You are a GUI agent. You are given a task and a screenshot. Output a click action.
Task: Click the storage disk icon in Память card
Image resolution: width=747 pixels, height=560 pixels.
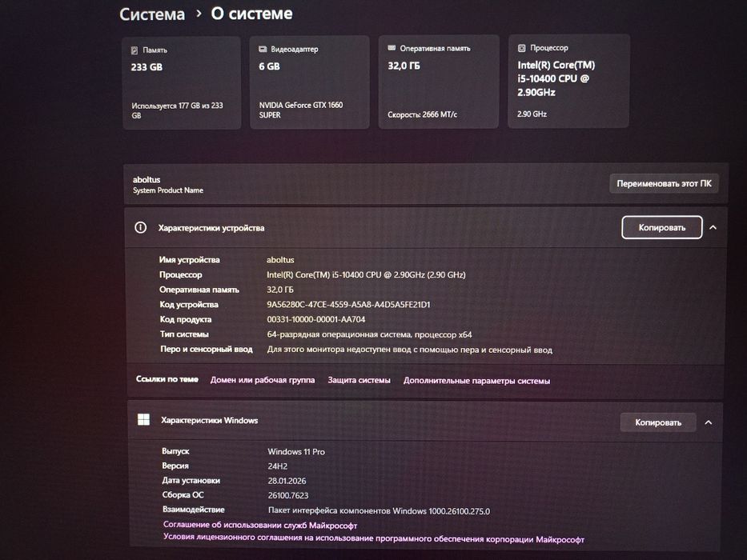(x=135, y=50)
